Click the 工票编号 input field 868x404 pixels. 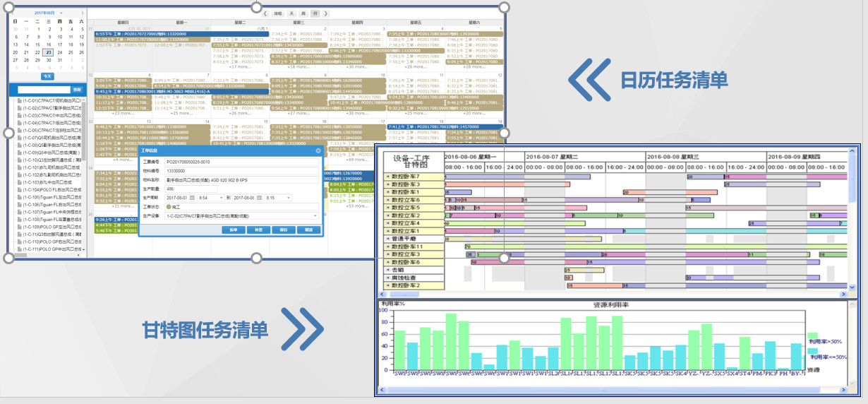click(241, 162)
